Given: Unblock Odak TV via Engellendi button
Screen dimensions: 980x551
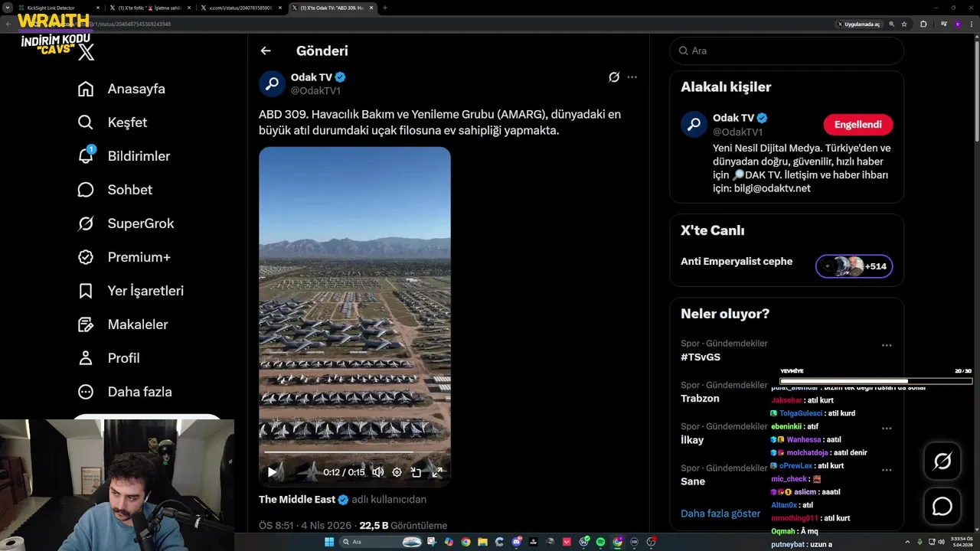Looking at the screenshot, I should 857,125.
